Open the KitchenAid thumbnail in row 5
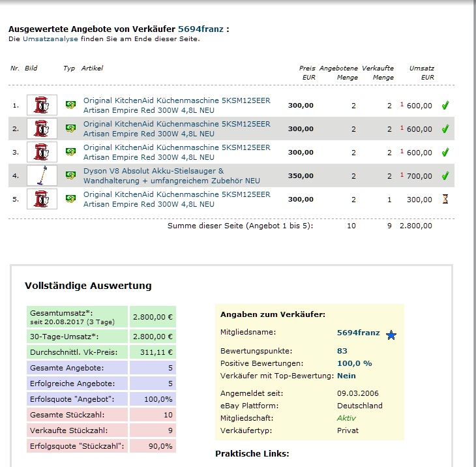 42,199
